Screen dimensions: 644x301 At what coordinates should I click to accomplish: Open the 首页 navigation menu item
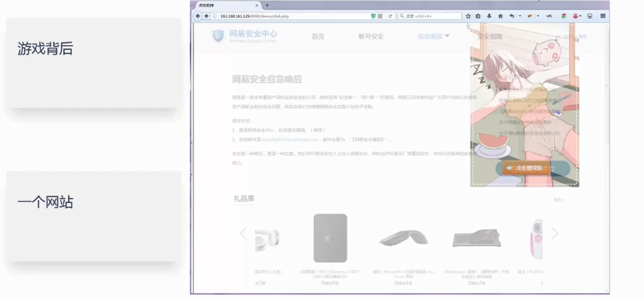coord(318,37)
